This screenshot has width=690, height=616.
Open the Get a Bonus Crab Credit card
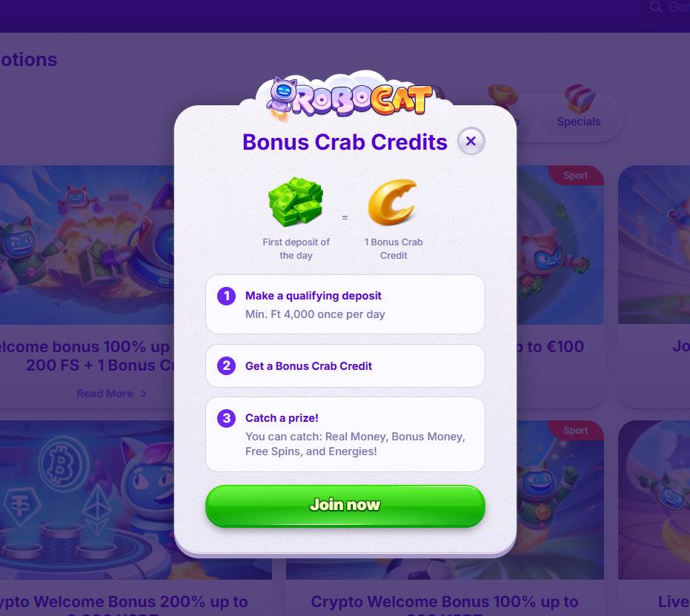345,365
